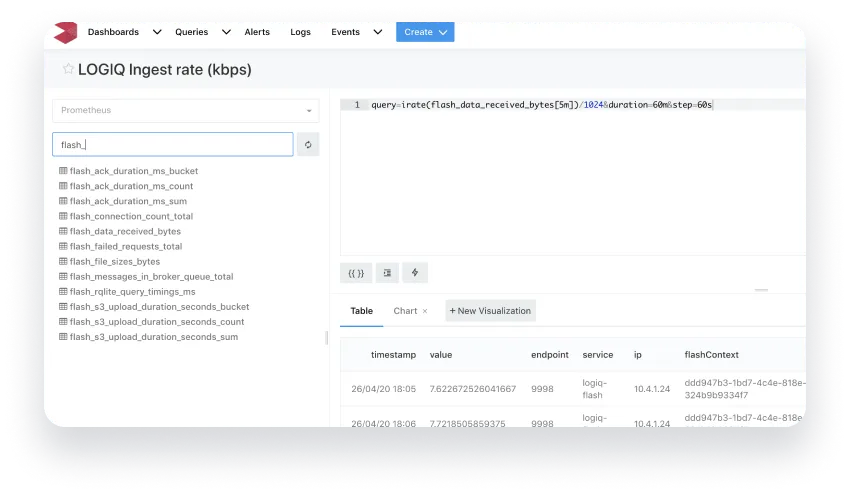This screenshot has height=494, width=851.
Task: Select flash_s3_upload_duration_seconds_count metric
Action: [x=157, y=322]
